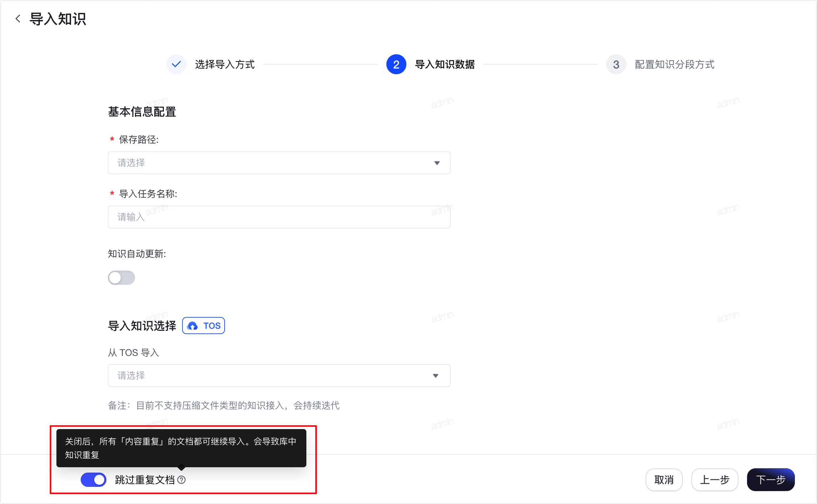Image resolution: width=817 pixels, height=504 pixels.
Task: Click the 上一步 button
Action: [715, 480]
